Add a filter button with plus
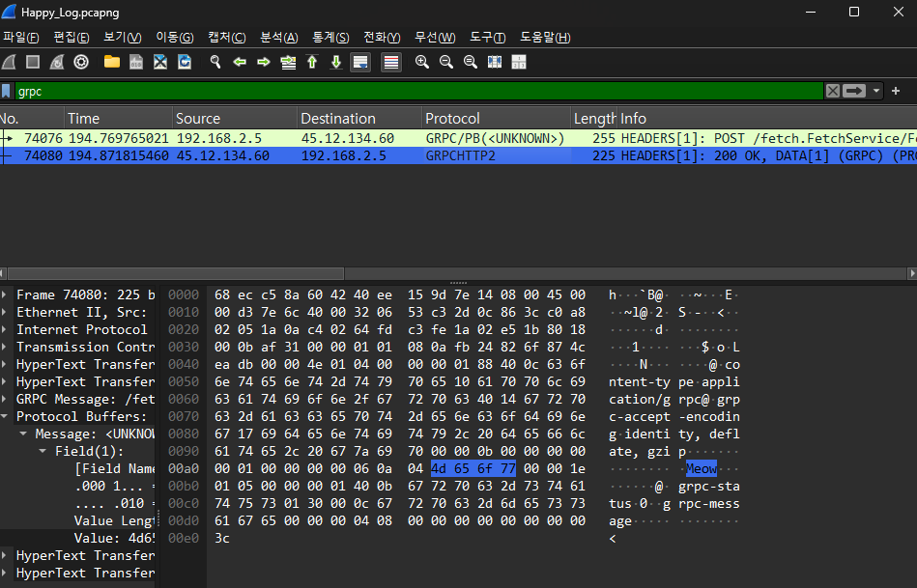The height and width of the screenshot is (588, 917). [896, 91]
